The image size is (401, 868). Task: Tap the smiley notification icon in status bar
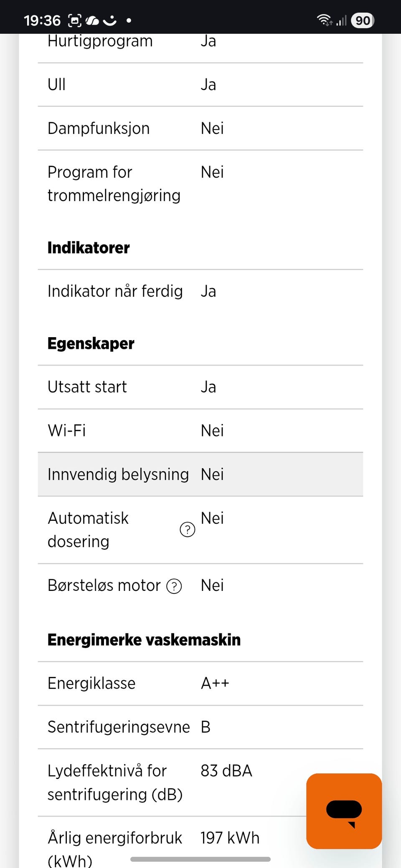(x=110, y=20)
